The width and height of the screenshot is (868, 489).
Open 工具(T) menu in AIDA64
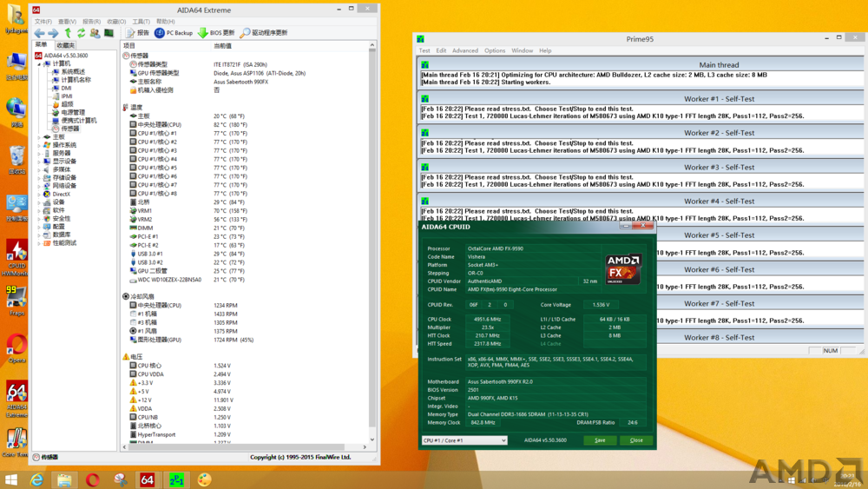coord(141,22)
